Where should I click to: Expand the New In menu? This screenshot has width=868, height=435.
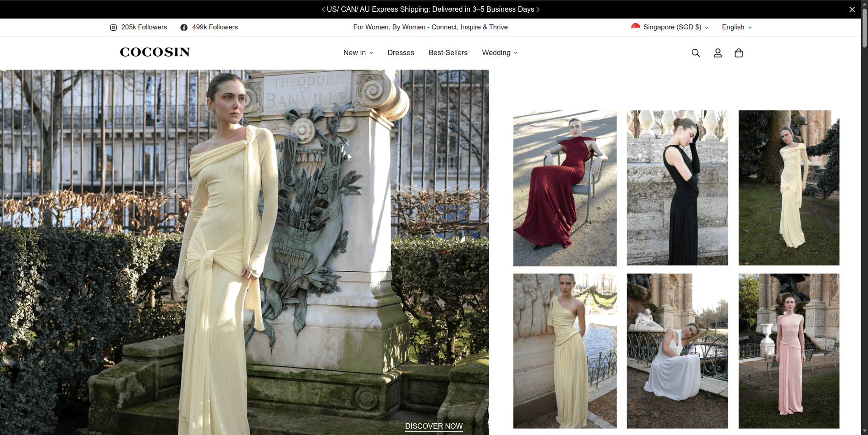pyautogui.click(x=358, y=53)
